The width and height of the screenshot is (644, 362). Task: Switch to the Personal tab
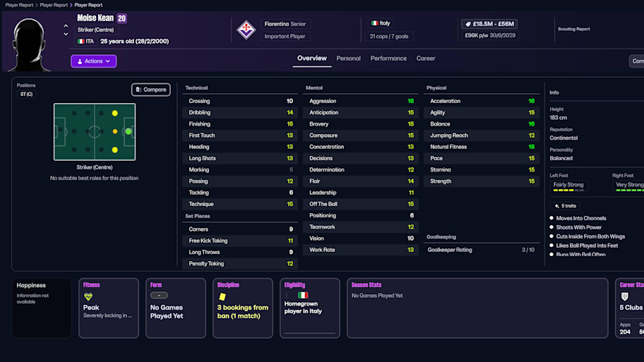click(x=348, y=59)
